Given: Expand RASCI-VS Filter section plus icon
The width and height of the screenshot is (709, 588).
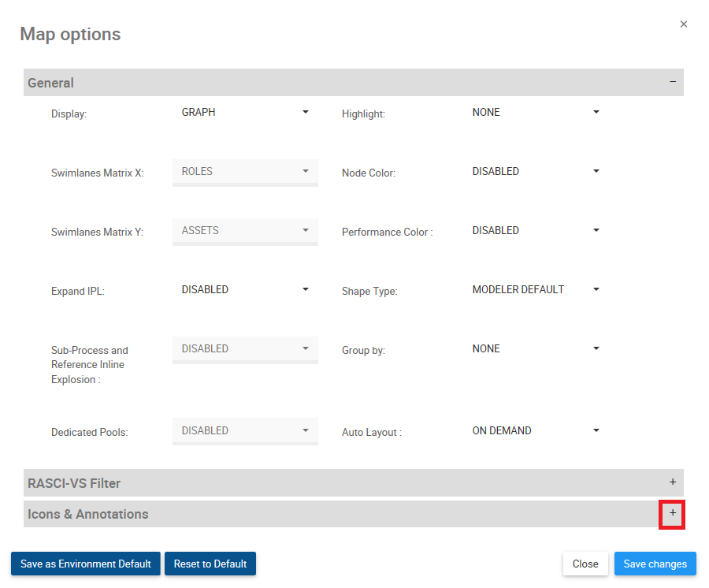Looking at the screenshot, I should pyautogui.click(x=673, y=482).
